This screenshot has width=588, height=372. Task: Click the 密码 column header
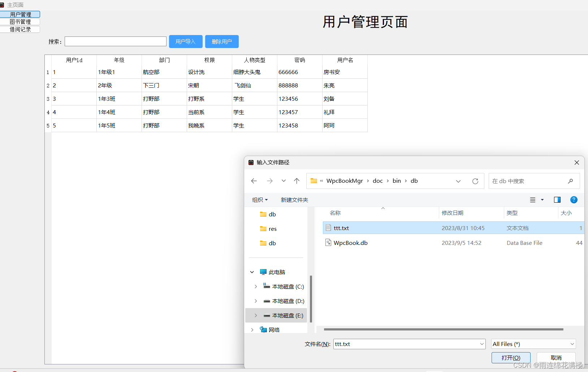(300, 60)
